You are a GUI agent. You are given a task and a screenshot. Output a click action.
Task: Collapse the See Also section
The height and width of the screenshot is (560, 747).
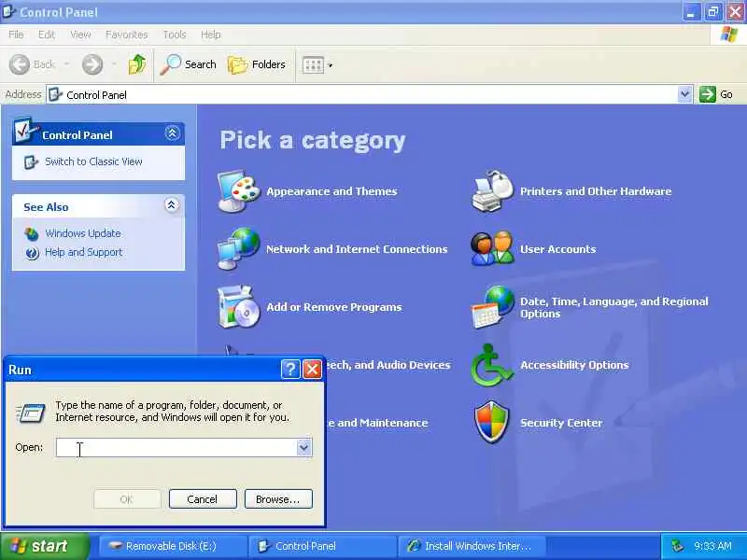coord(172,205)
